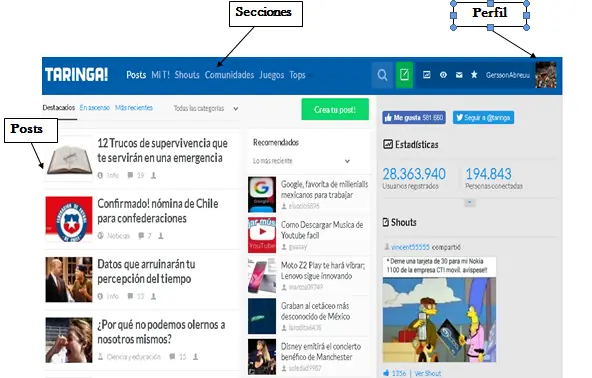Click the Google logo thumbnail in Recomendados

(x=262, y=194)
